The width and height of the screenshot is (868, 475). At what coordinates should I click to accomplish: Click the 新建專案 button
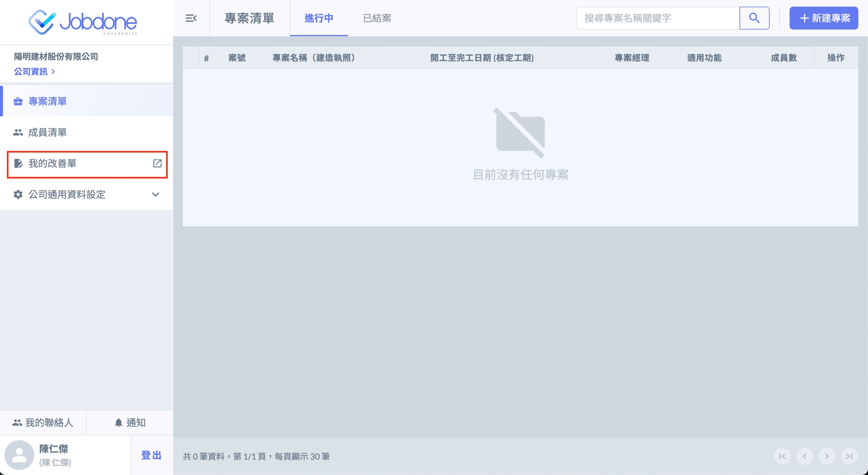click(x=824, y=18)
